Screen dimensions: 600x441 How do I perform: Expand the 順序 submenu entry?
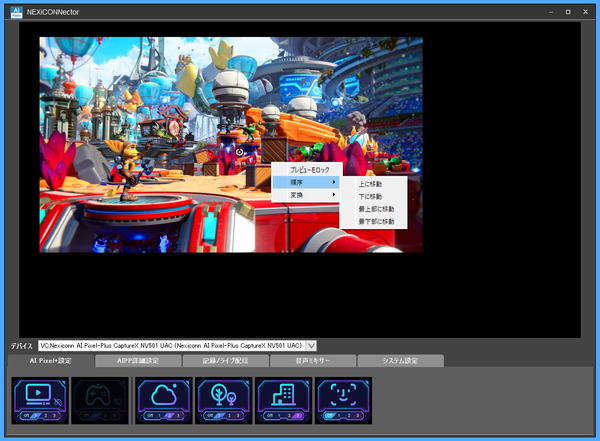[x=306, y=182]
